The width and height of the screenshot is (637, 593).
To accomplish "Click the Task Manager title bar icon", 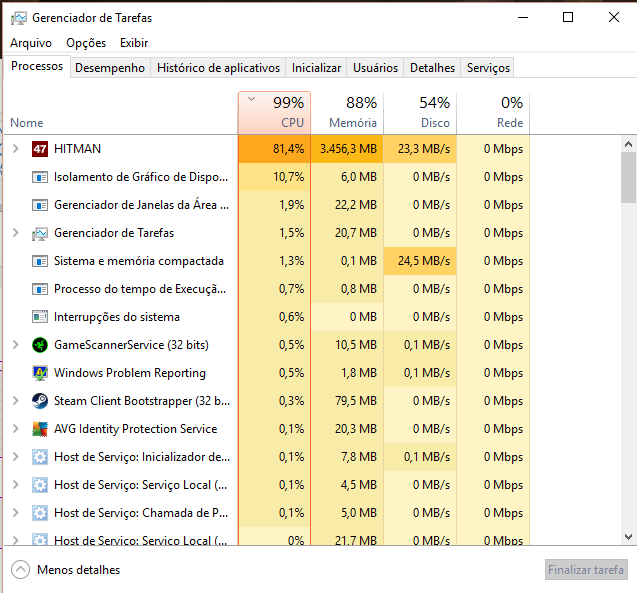I will tap(18, 18).
